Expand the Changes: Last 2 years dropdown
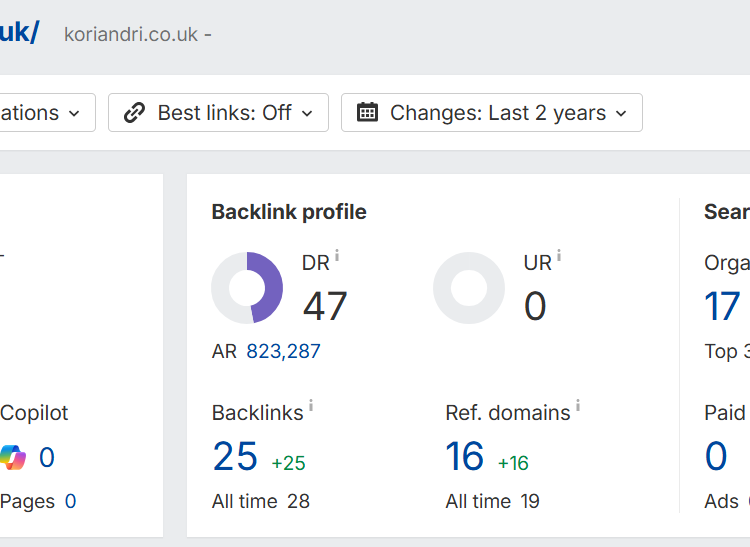Image resolution: width=750 pixels, height=547 pixels. pyautogui.click(x=492, y=113)
